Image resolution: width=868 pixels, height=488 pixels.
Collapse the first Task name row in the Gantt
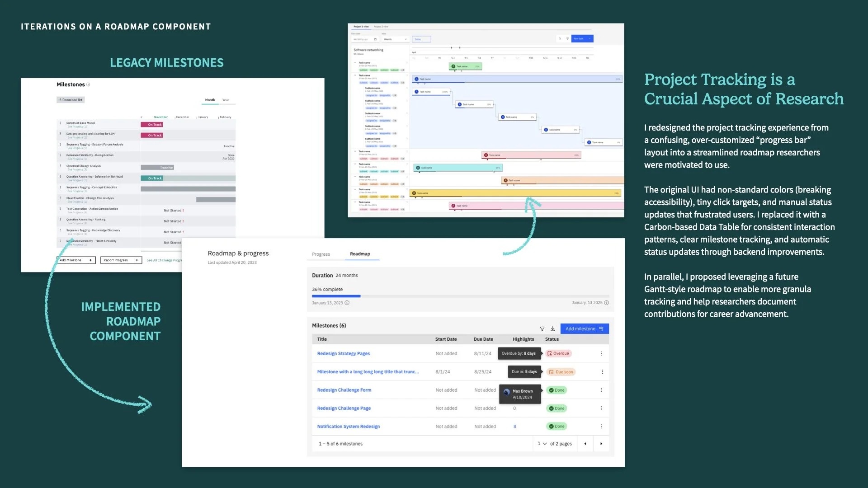[x=355, y=63]
